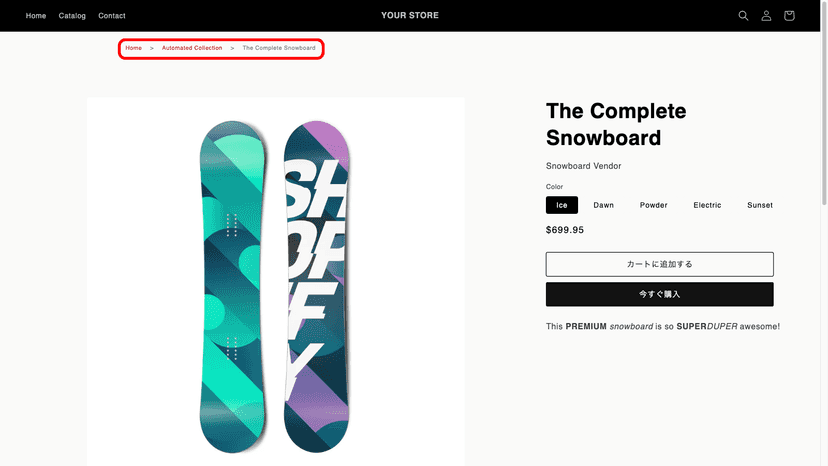828x466 pixels.
Task: Follow the Automated Collection breadcrumb link
Action: pyautogui.click(x=192, y=48)
